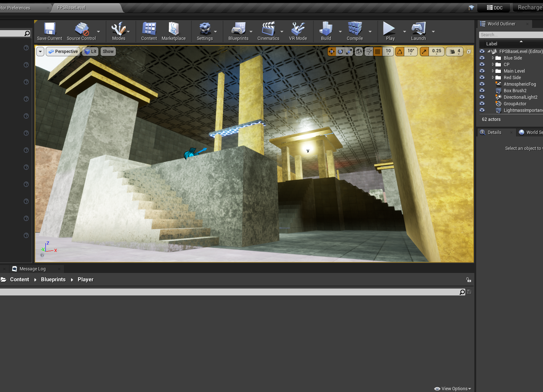Open the Modes tool icon
This screenshot has height=392, width=543.
tap(118, 31)
